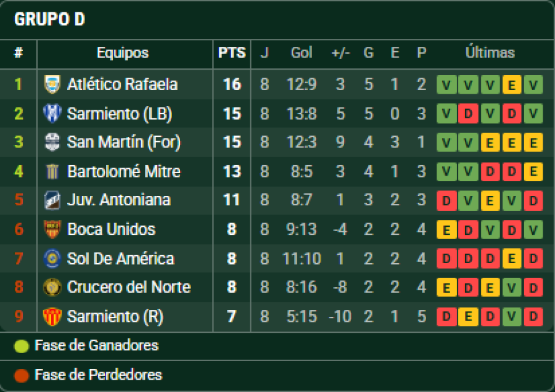Click the Gol column header
555x392 pixels.
click(302, 53)
